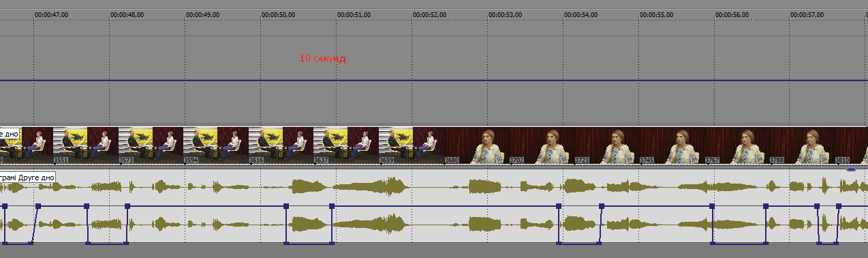Screen dimensions: 868x258
Task: Click the woman close-up thumbnail at frame 3680
Action: pyautogui.click(x=476, y=146)
